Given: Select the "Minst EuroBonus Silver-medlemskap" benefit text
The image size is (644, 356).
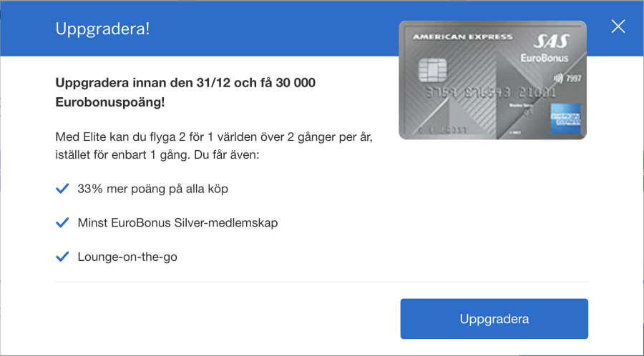Looking at the screenshot, I should pyautogui.click(x=177, y=222).
